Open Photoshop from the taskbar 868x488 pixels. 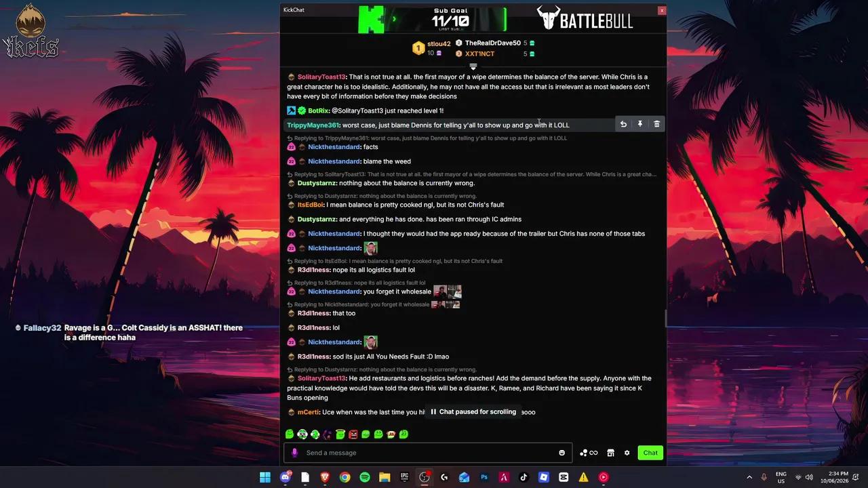click(484, 477)
